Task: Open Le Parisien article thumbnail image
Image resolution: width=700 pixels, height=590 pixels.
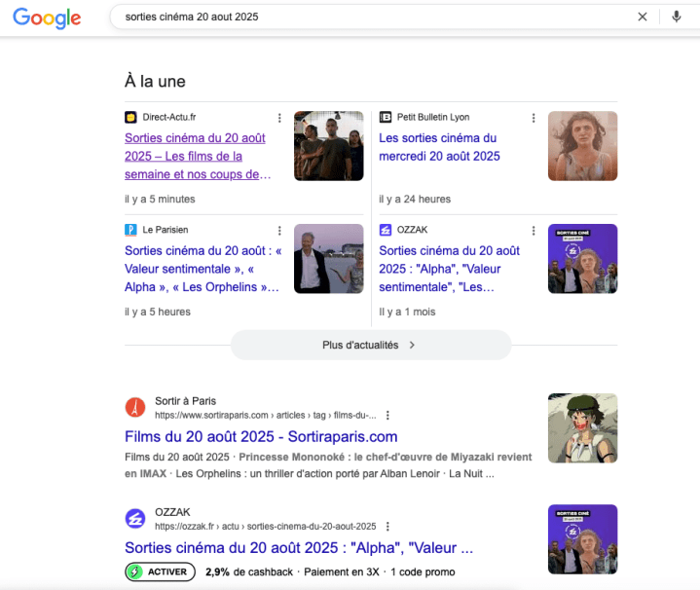Action: point(328,259)
